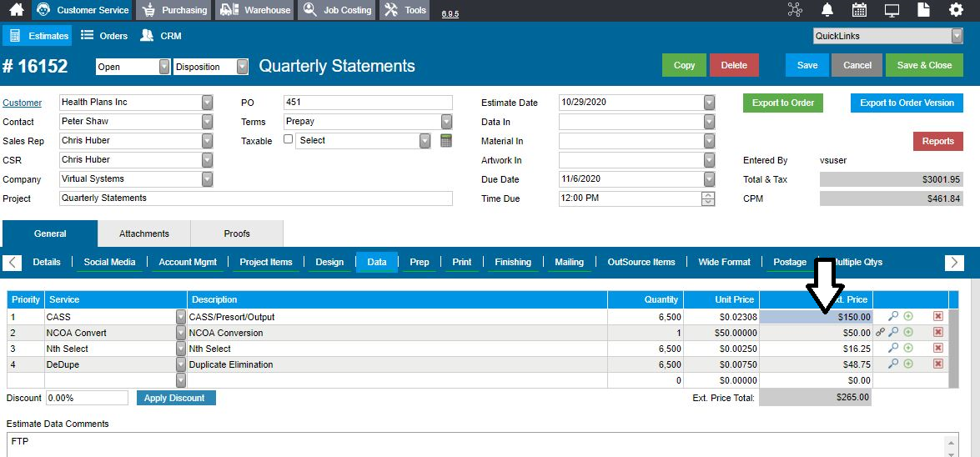Open the settings gear icon
Viewport: 980px width, 457px height.
956,10
